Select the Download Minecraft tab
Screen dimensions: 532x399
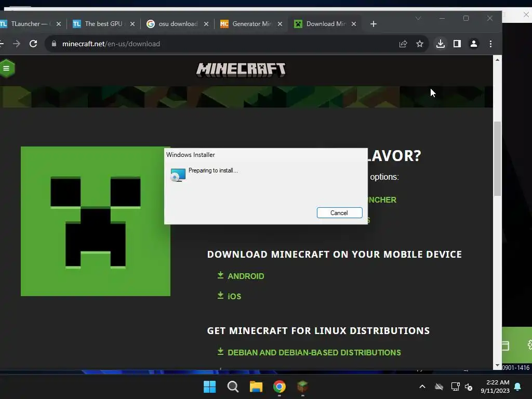coord(326,24)
